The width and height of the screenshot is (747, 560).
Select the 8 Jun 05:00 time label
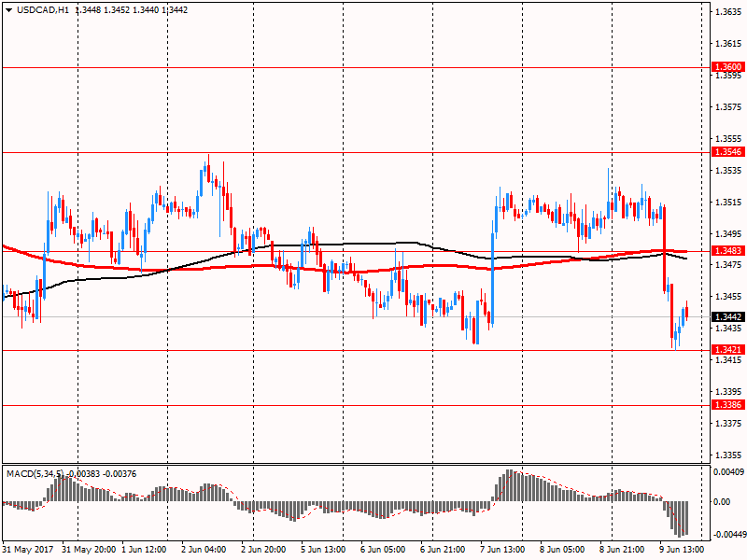(562, 550)
